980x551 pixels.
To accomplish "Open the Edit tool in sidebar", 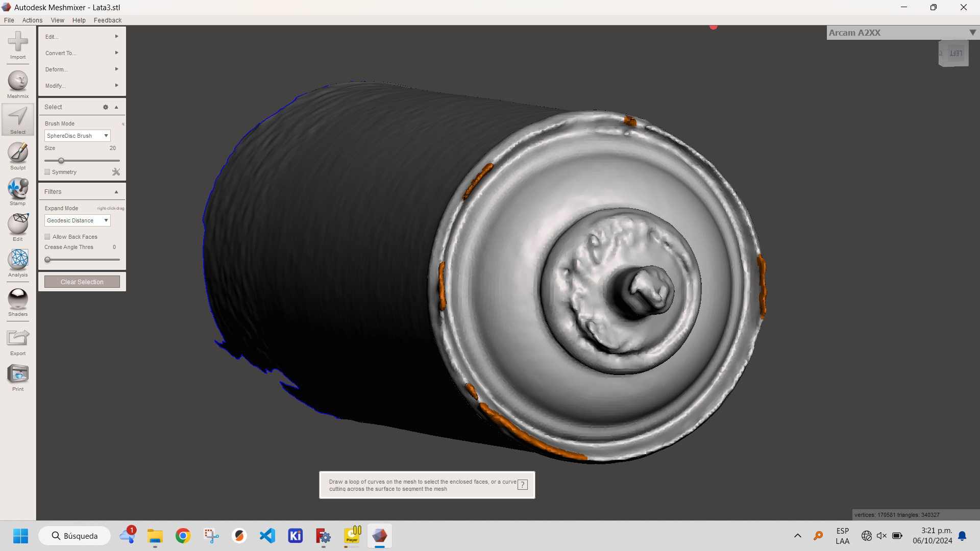I will [x=18, y=227].
